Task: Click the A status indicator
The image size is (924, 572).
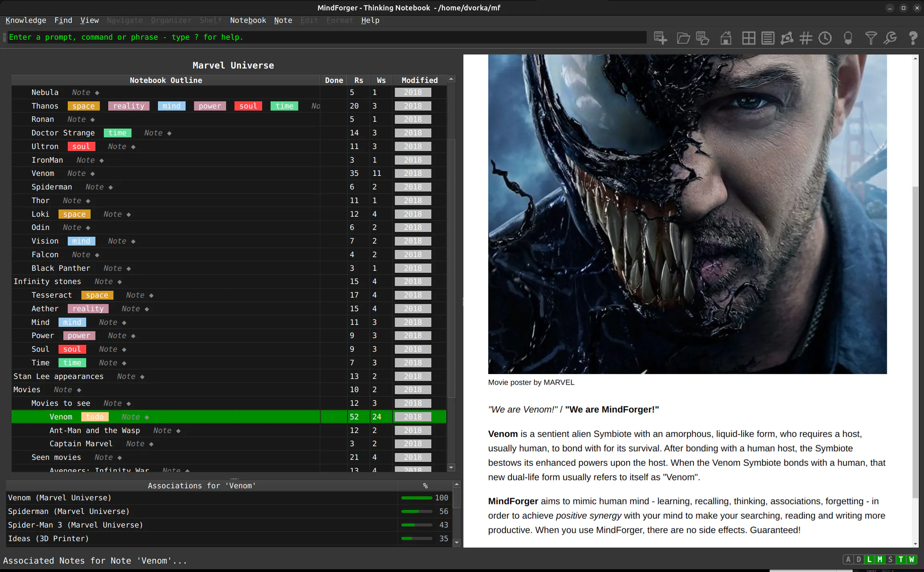Action: (x=848, y=560)
